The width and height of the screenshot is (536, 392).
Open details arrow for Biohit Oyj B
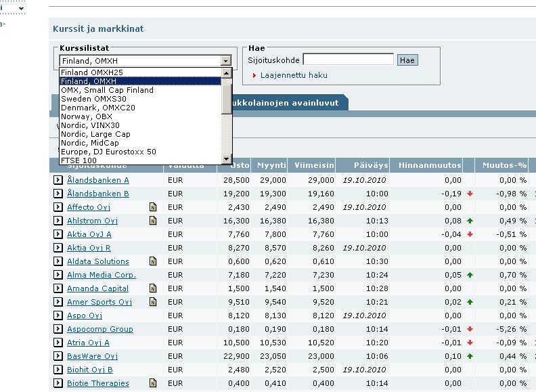[x=58, y=370]
